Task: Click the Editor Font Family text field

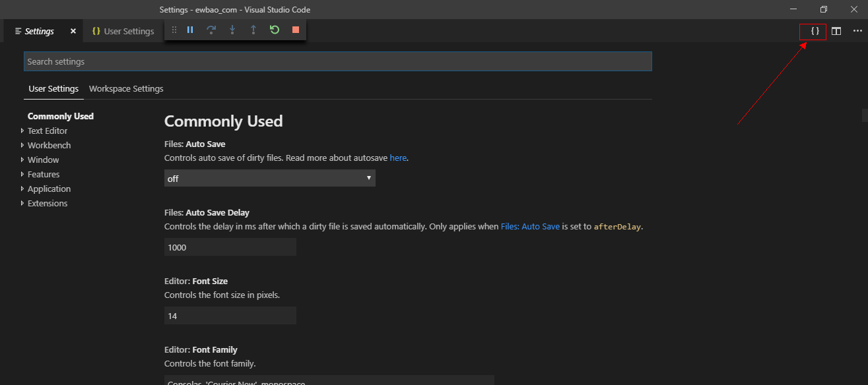Action: tap(329, 380)
